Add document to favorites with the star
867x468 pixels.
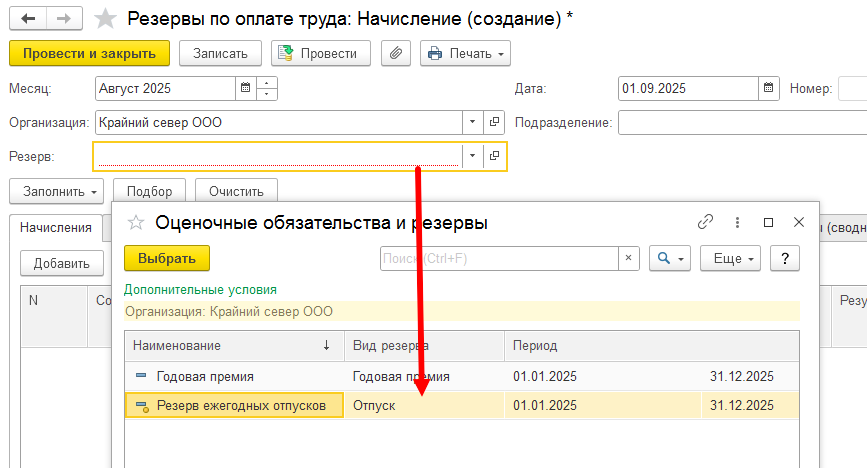[105, 19]
